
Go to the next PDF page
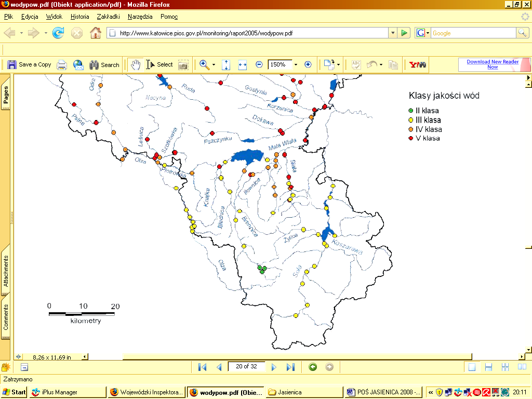tap(274, 367)
